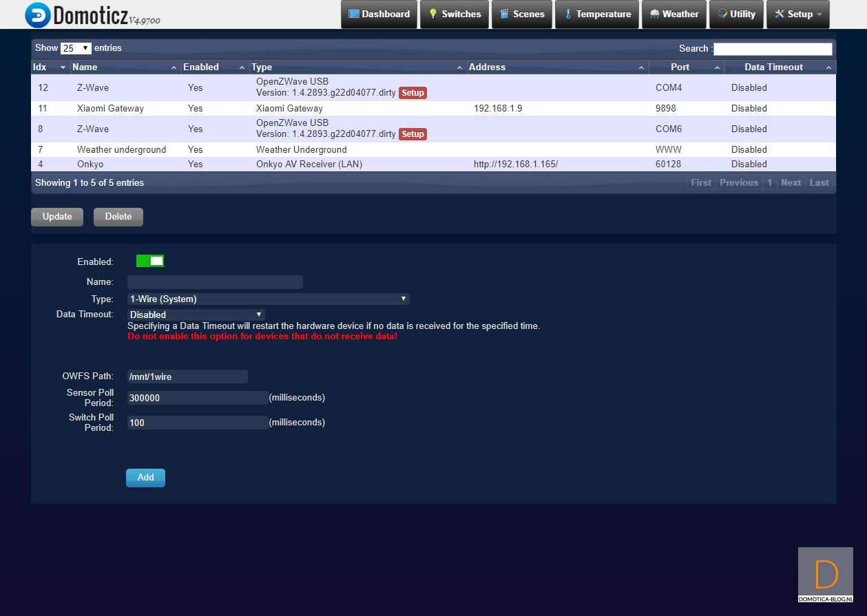Click Weather Underground type cell
This screenshot has width=867, height=616.
tap(302, 149)
